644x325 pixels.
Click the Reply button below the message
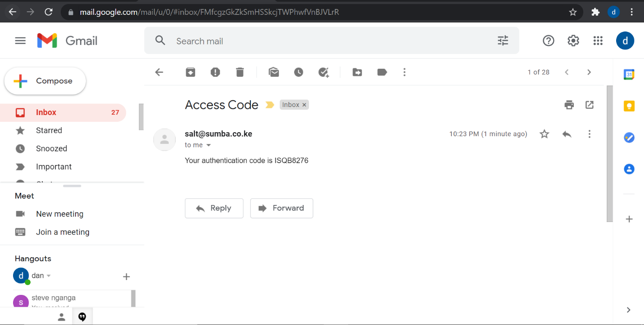tap(214, 208)
